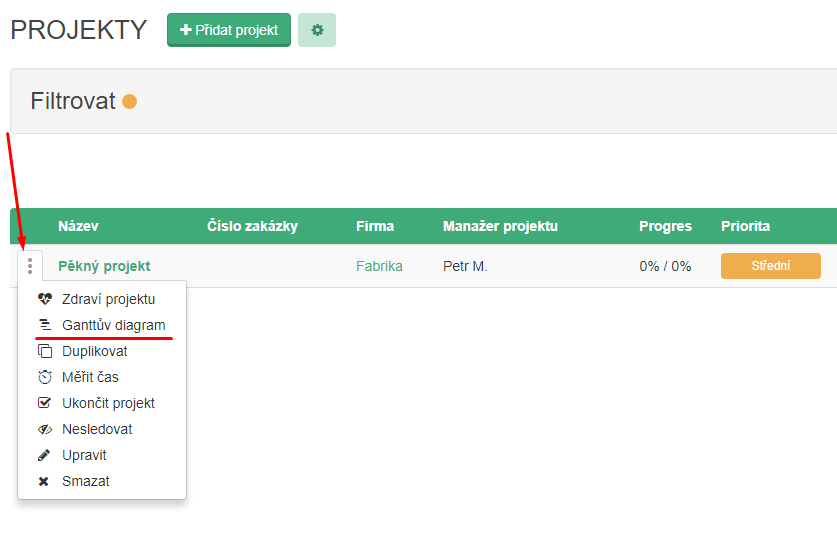Click the orange Střední priority badge
The width and height of the screenshot is (837, 553).
[x=770, y=266]
